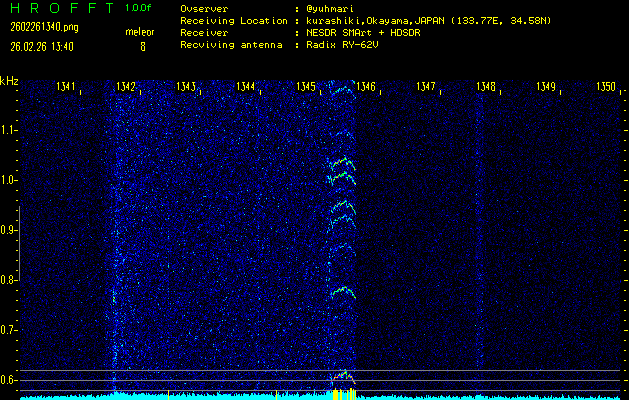The height and width of the screenshot is (400, 629).
Task: Click the 1.0 kHz axis tick label
Action: coord(7,180)
